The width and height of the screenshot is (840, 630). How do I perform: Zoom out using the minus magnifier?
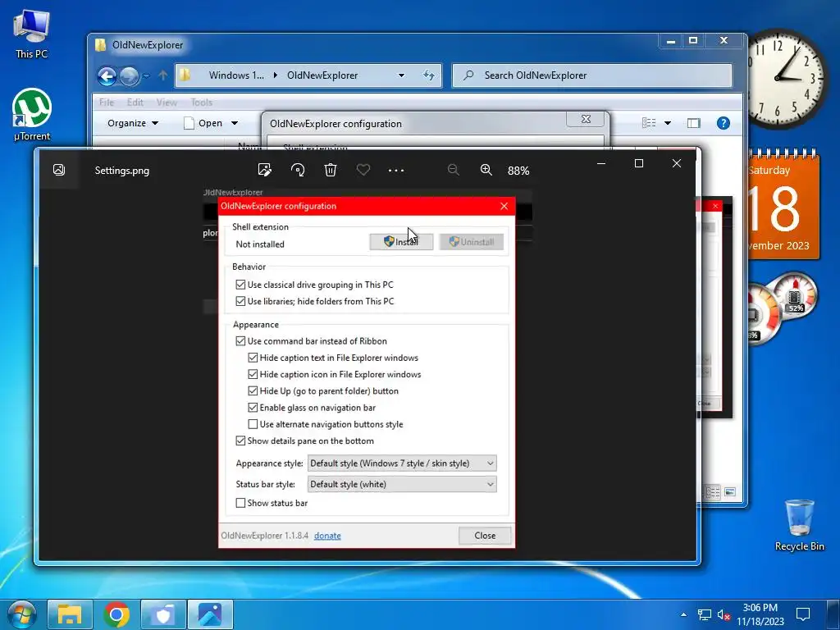tap(453, 170)
